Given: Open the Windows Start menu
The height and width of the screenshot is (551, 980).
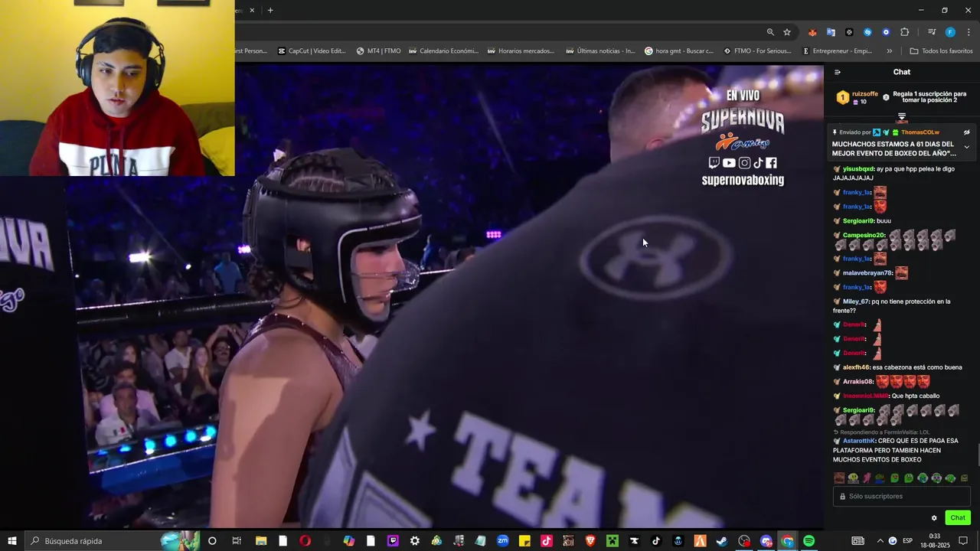Looking at the screenshot, I should pyautogui.click(x=11, y=541).
